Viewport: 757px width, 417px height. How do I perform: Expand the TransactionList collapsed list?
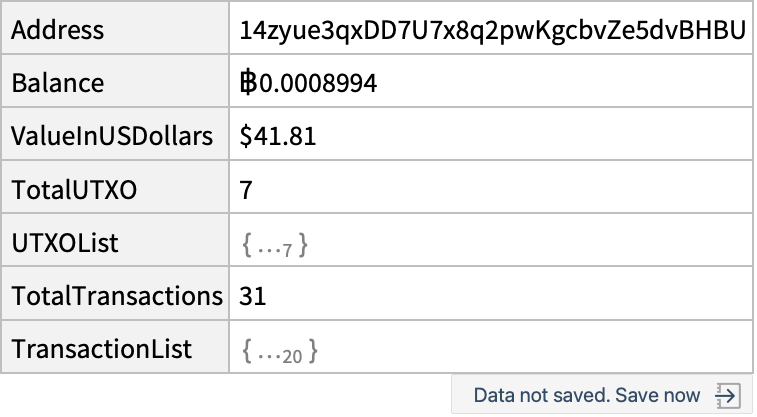280,351
